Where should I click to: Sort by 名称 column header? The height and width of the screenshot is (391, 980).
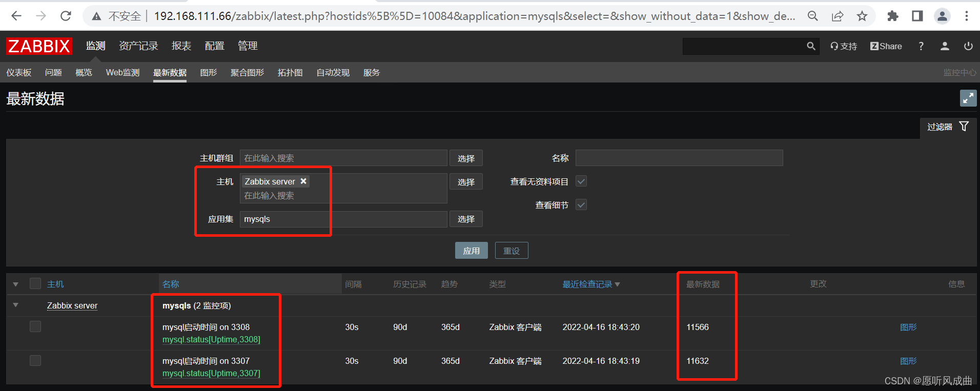point(171,284)
